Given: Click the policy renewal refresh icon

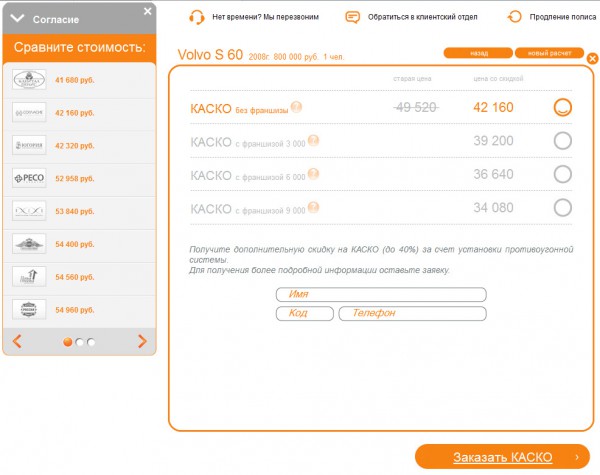Looking at the screenshot, I should click(x=515, y=17).
